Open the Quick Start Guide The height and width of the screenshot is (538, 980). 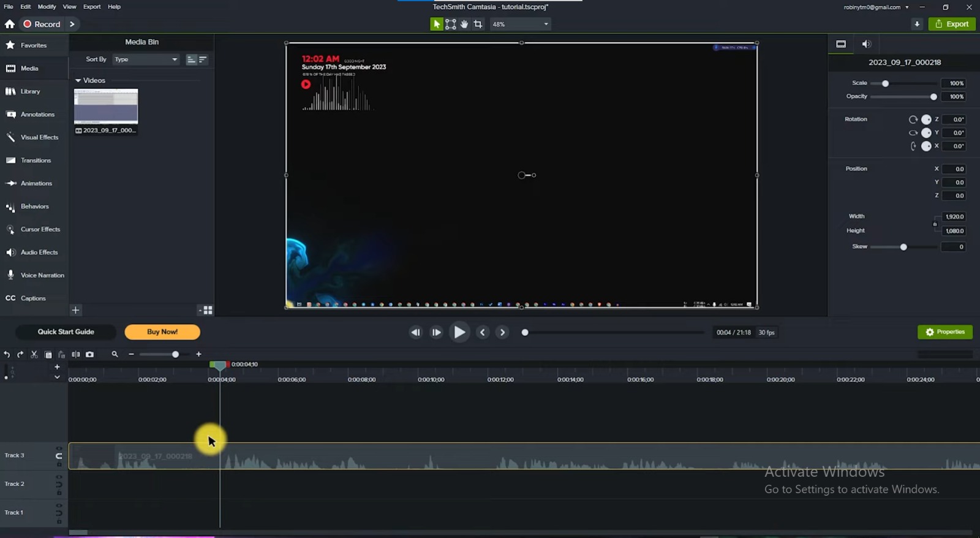point(66,332)
